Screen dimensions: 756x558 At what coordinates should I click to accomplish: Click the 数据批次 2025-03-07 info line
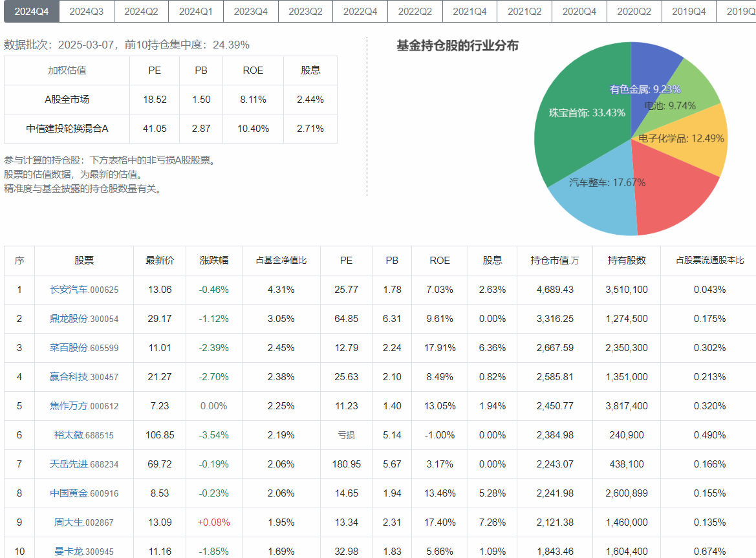click(127, 45)
